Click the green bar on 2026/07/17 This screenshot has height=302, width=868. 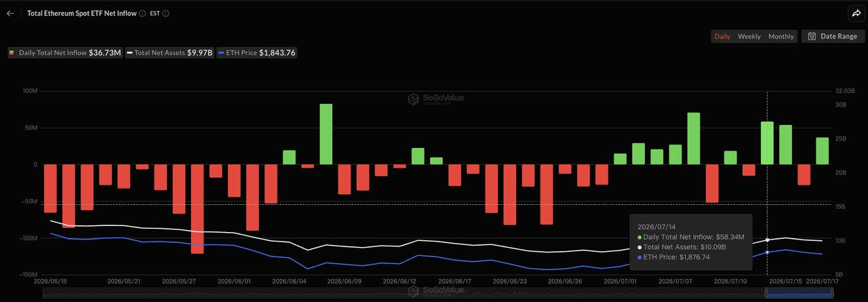tap(822, 151)
